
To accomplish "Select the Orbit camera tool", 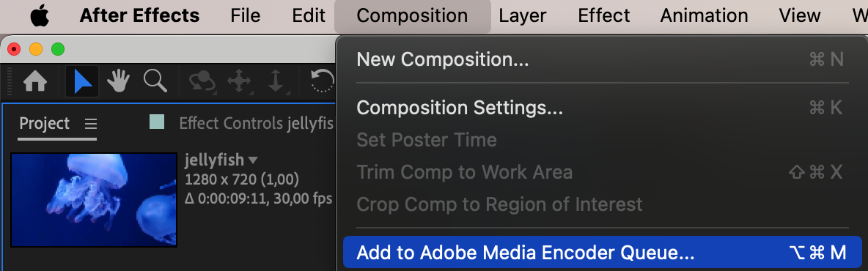I will pyautogui.click(x=202, y=82).
